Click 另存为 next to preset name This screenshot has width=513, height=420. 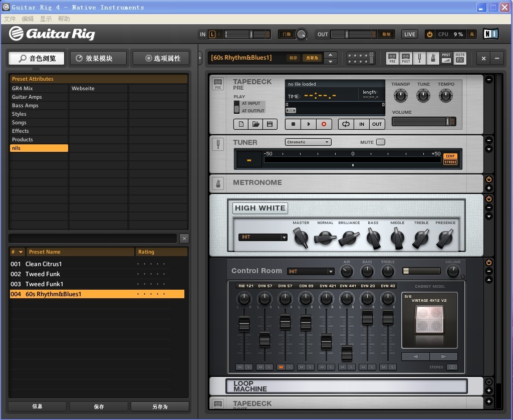click(312, 58)
